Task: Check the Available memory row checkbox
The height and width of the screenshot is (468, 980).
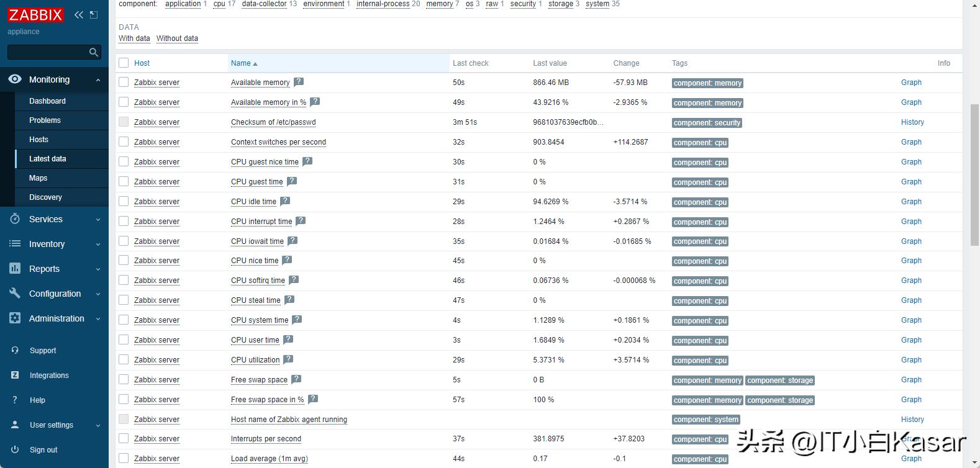Action: pos(124,82)
